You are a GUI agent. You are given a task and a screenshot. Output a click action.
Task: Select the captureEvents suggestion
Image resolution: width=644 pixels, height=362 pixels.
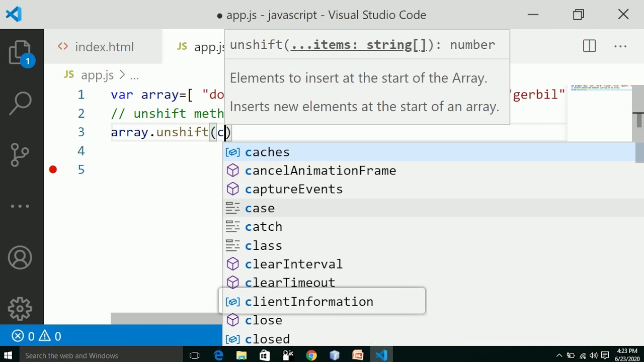(429, 189)
